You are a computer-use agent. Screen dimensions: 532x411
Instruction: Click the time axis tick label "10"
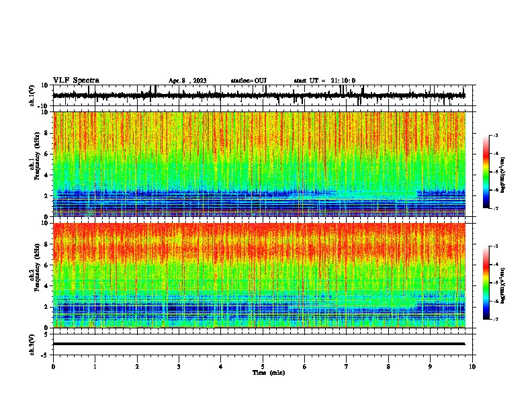click(472, 367)
